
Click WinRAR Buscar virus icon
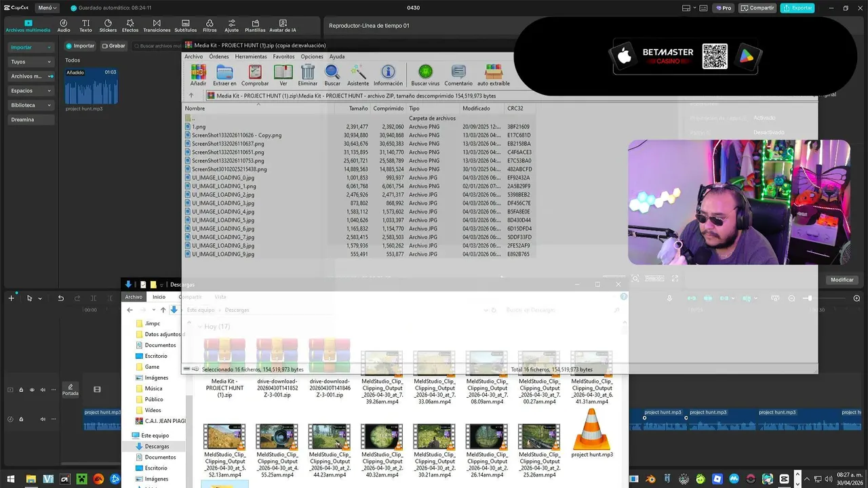(425, 75)
